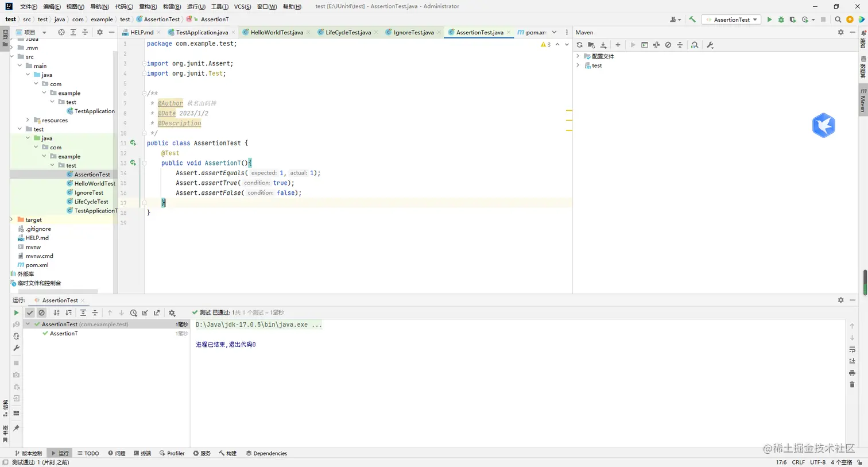Switch to HelloWorldTest.java editor tab

coord(277,32)
